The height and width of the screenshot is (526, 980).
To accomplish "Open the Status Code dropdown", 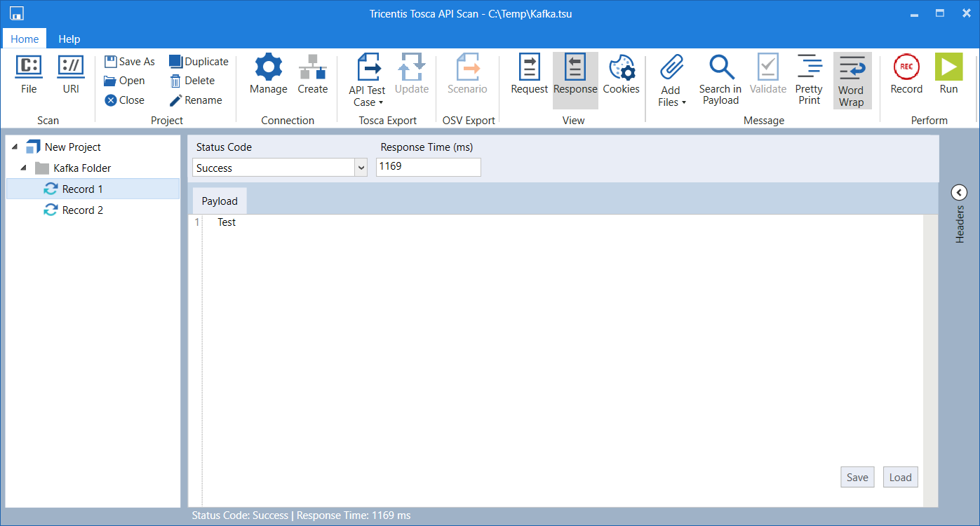I will click(x=361, y=168).
